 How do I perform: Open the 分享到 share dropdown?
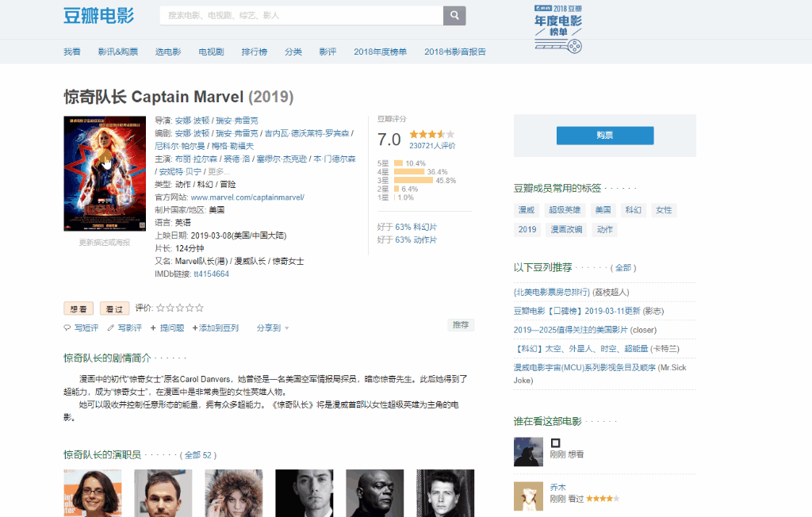(x=273, y=328)
